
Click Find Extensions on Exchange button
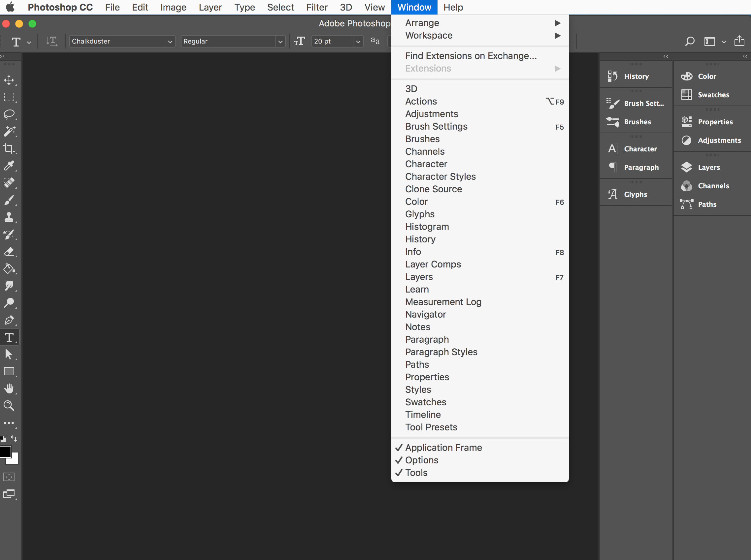pos(471,55)
